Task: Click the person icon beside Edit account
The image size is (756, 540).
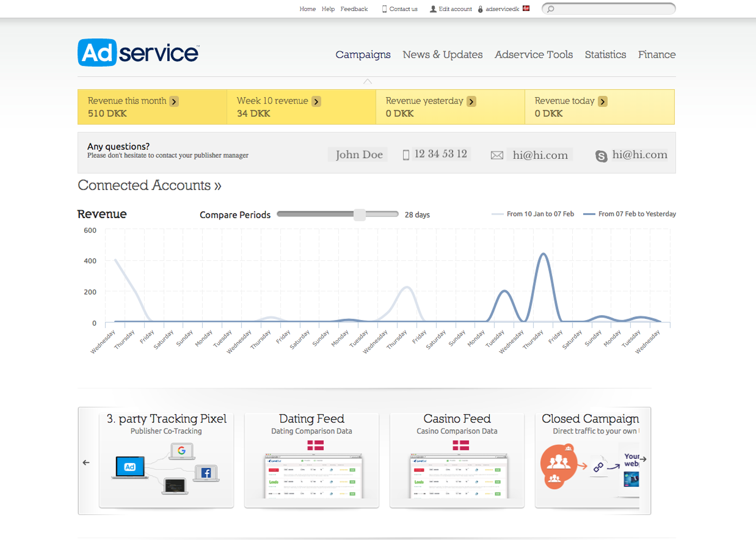Action: [433, 9]
